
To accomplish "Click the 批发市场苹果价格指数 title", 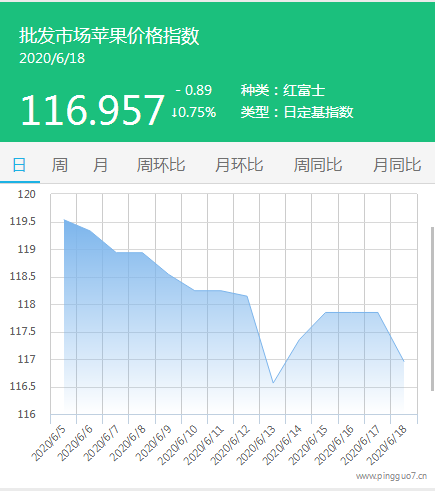I will click(x=109, y=36).
